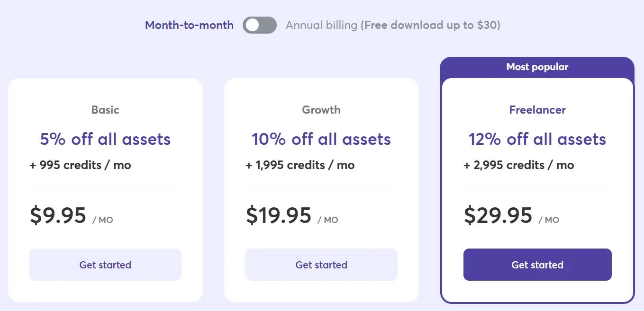The height and width of the screenshot is (311, 644).
Task: Click the "Free download up to $30" note
Action: pyautogui.click(x=430, y=25)
